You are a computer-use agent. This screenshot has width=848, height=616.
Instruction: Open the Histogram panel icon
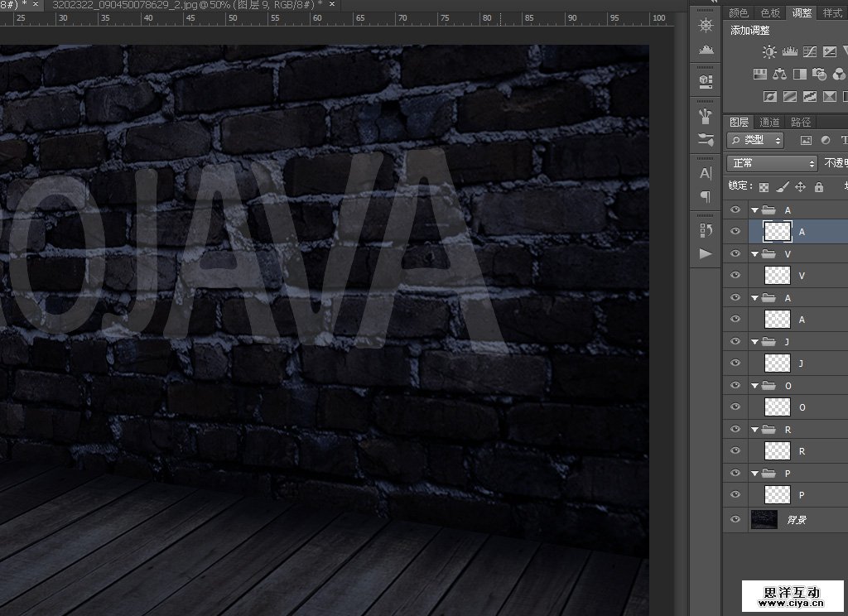[706, 50]
